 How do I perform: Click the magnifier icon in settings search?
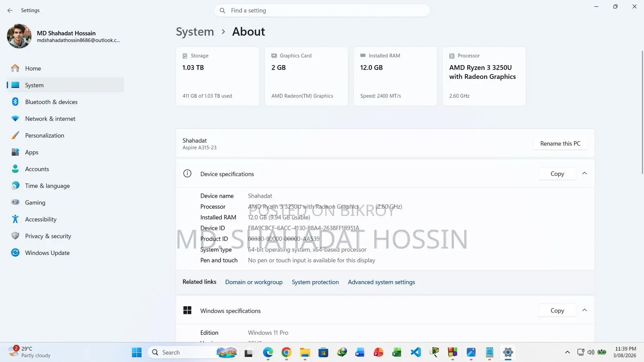pyautogui.click(x=222, y=10)
